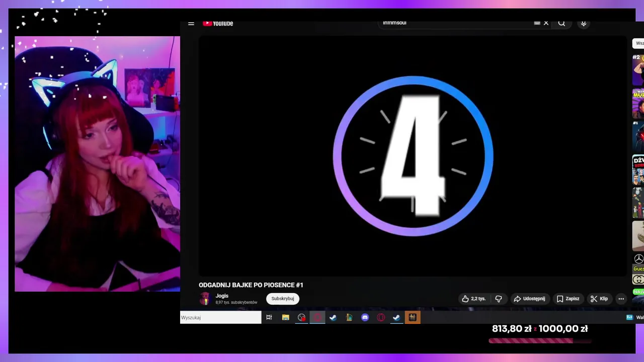
Task: Open File Explorer from the taskbar
Action: point(285,317)
